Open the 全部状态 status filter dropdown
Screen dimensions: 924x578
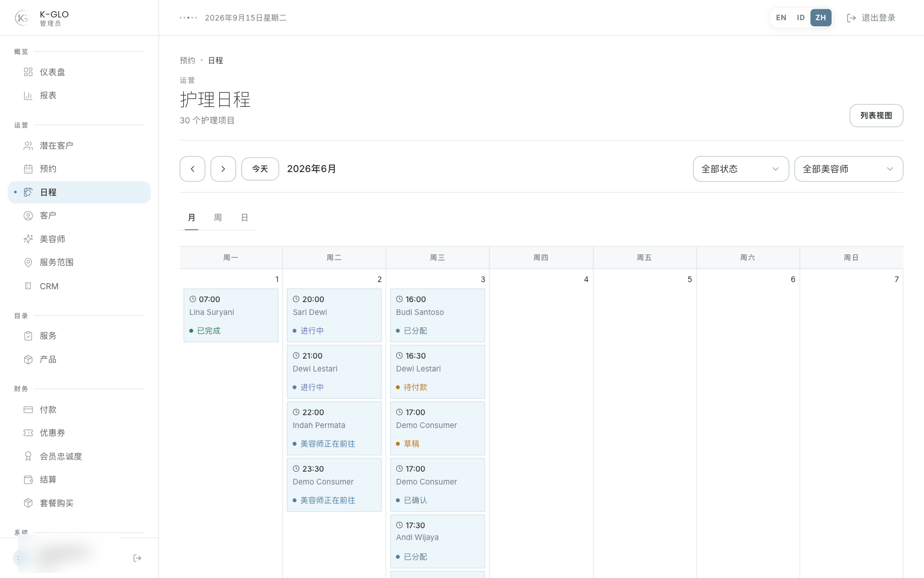pyautogui.click(x=741, y=169)
